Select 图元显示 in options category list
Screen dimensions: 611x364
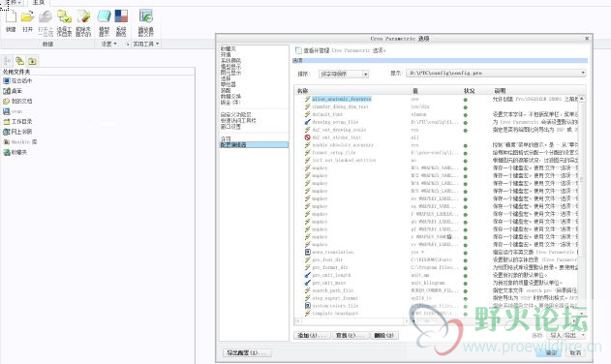pos(231,73)
